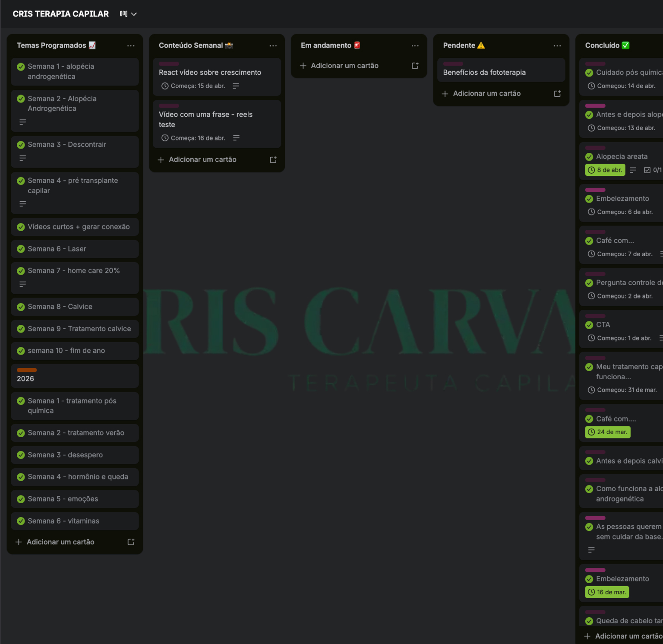
Task: Add a card to Pendente list
Action: 486,94
